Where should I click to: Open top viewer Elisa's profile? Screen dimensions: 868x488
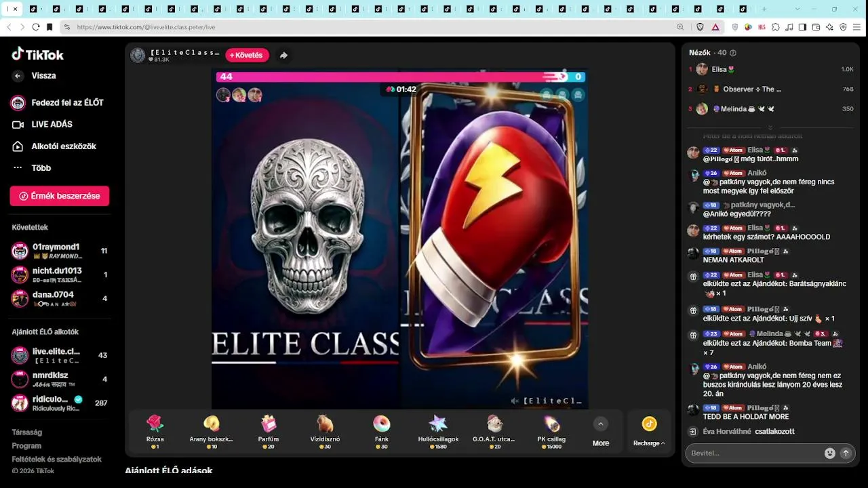[x=771, y=69]
